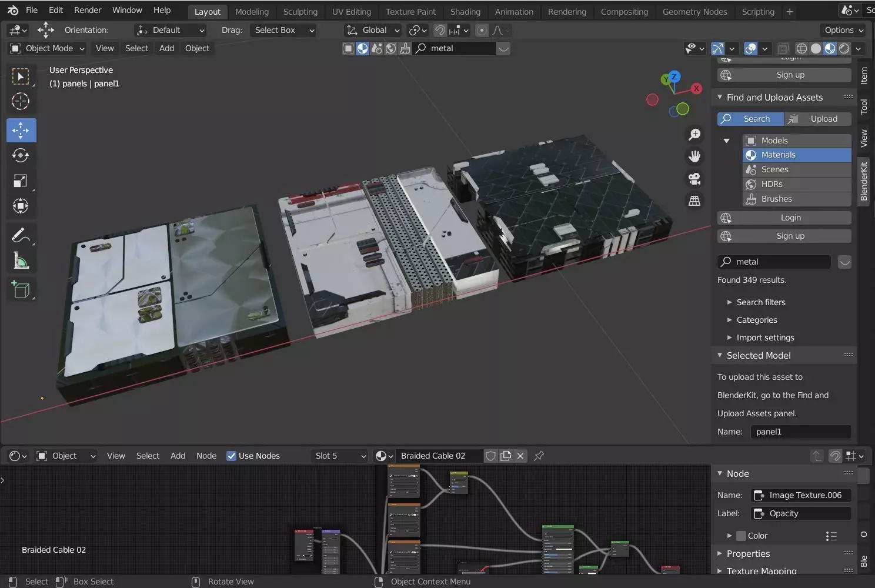
Task: Activate the 3D Cursor tool
Action: pyautogui.click(x=21, y=102)
